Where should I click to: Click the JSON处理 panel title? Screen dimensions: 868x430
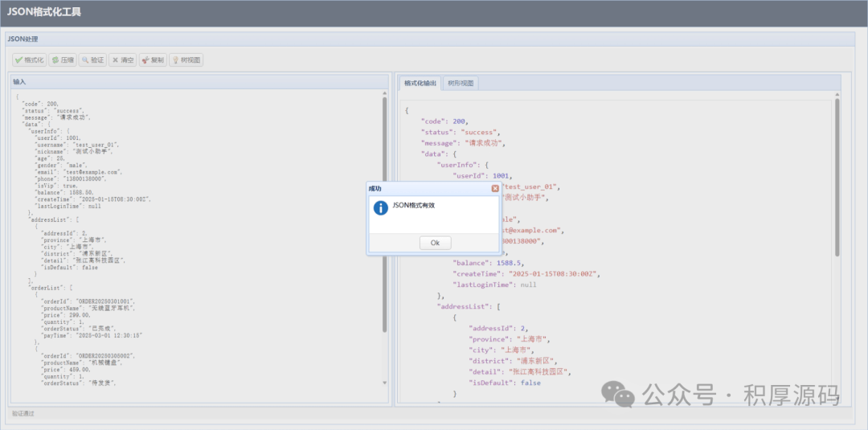coord(23,39)
